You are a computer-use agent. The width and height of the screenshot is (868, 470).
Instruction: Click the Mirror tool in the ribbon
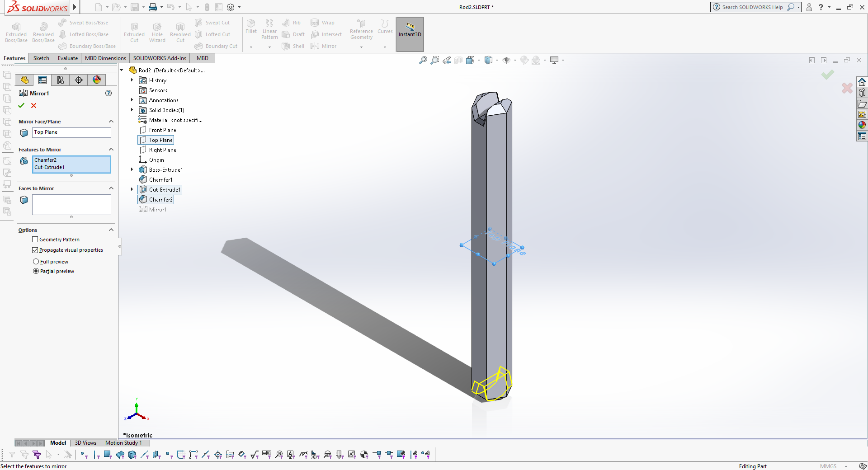(x=324, y=46)
